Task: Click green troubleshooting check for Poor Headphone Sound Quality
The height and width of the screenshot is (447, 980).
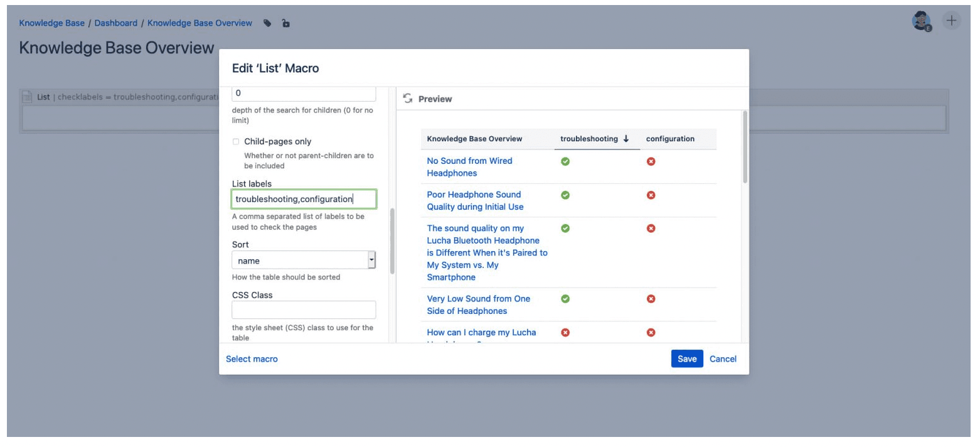Action: click(x=565, y=195)
